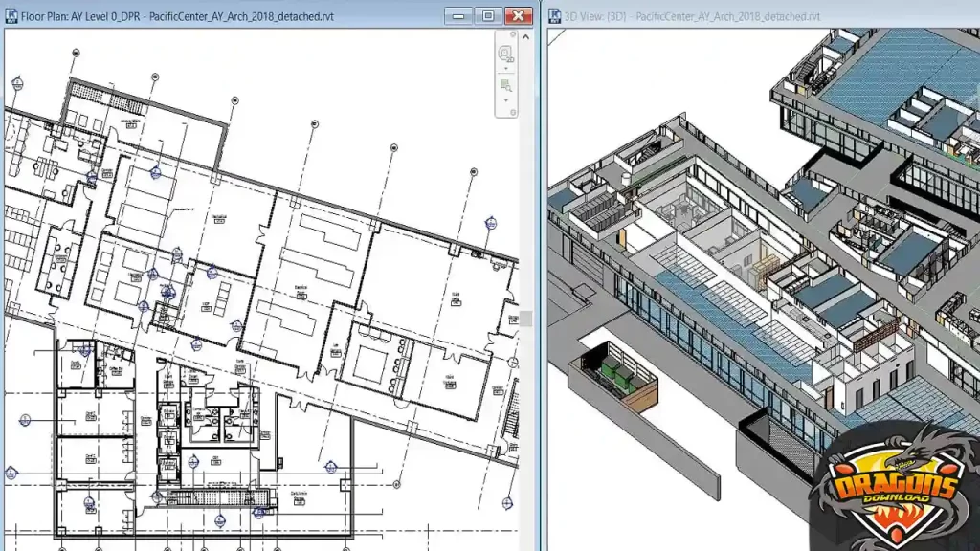980x551 pixels.
Task: Activate the 2D Steering Wheel navigation tool
Action: coord(504,55)
